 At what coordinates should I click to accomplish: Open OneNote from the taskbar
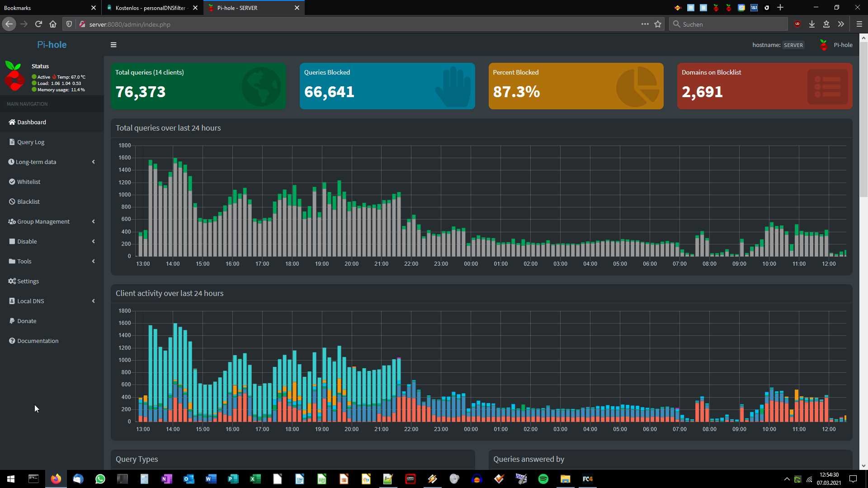point(166,479)
